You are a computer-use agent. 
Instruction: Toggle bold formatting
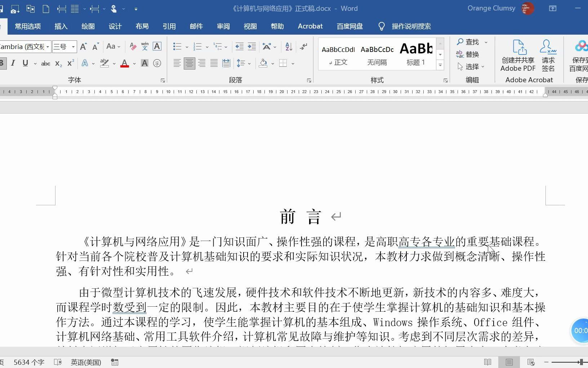click(x=2, y=63)
